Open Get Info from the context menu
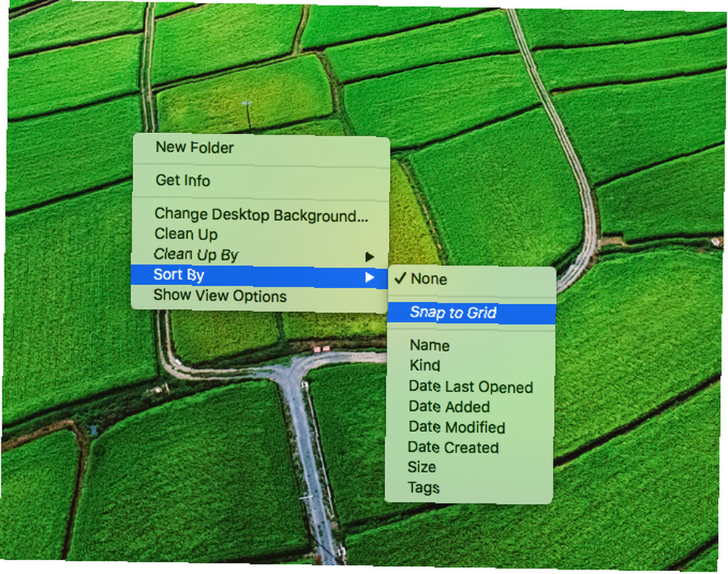The width and height of the screenshot is (728, 574). (261, 180)
